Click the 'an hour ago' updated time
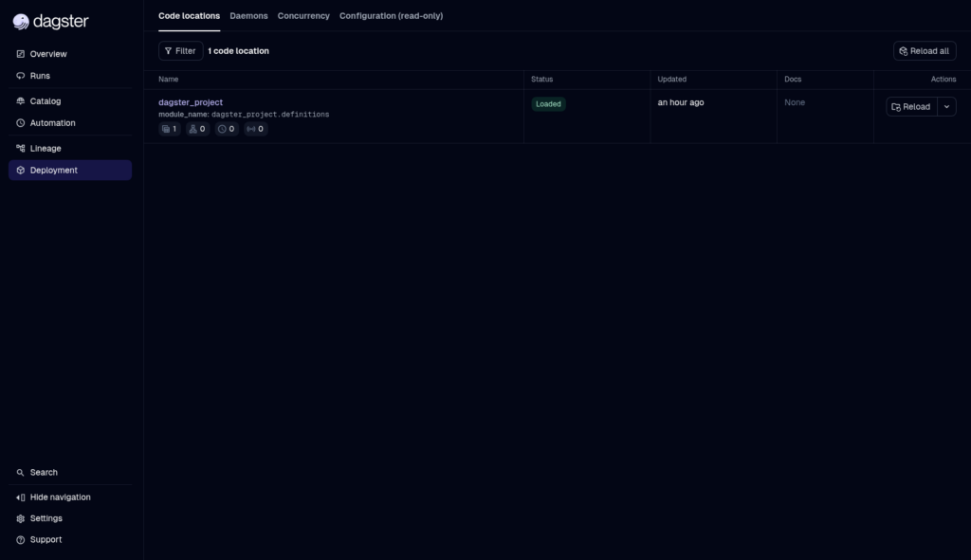 pos(681,102)
